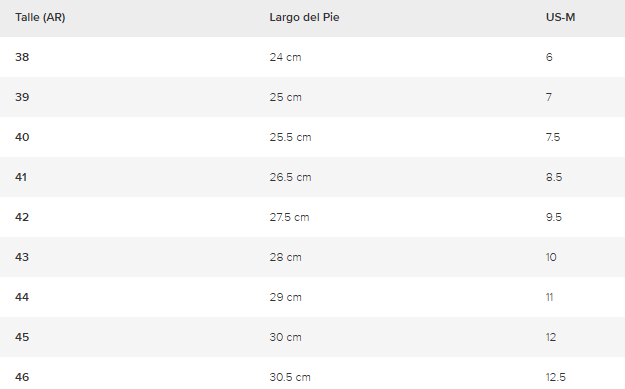Click size 39 row label
The height and width of the screenshot is (389, 625).
pos(22,97)
